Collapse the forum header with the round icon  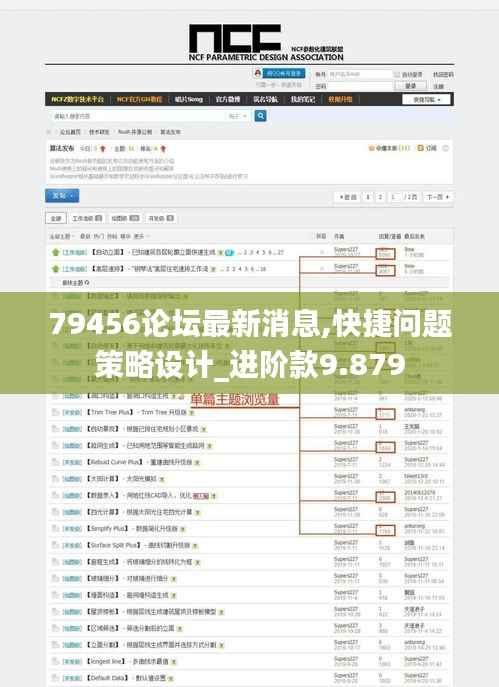[446, 149]
